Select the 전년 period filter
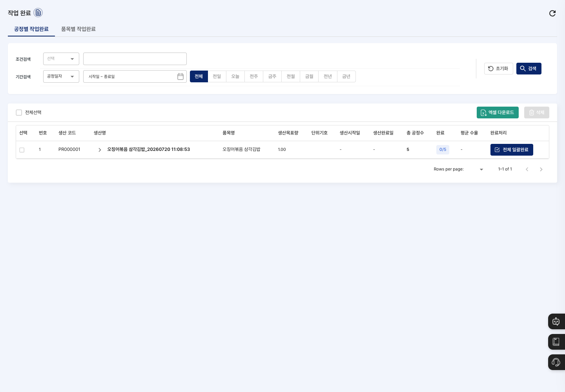Screen dimensions: 565x392 pyautogui.click(x=328, y=76)
